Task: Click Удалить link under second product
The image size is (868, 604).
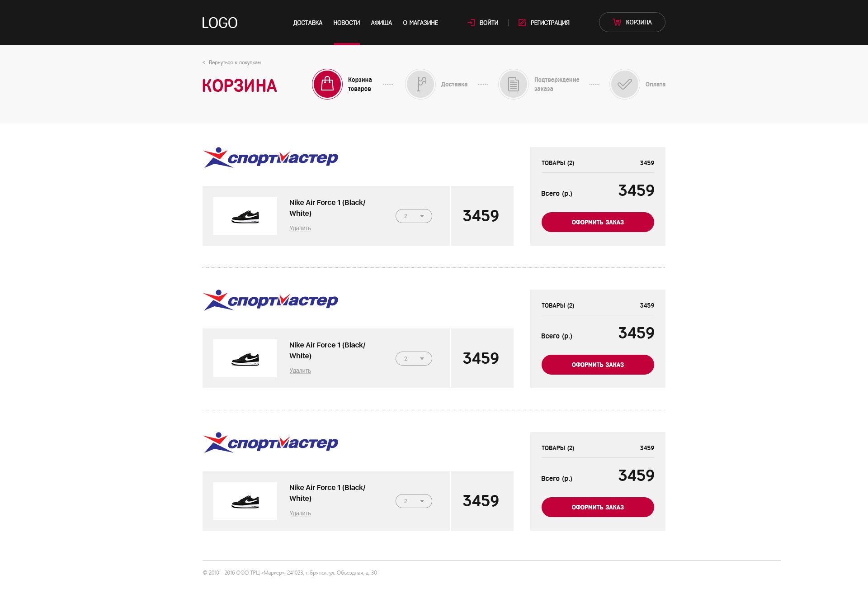Action: click(300, 371)
